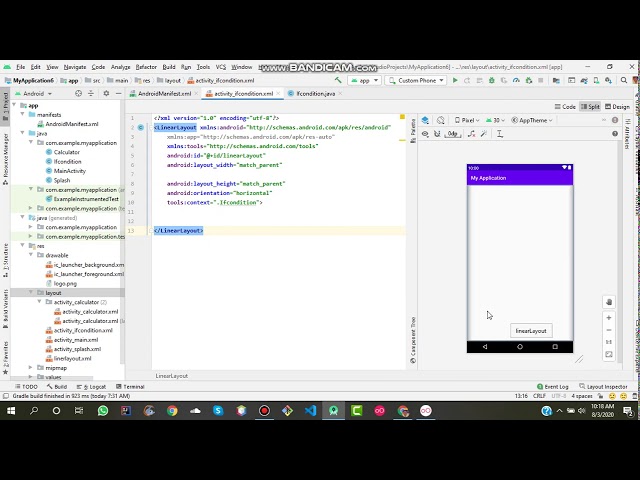Click the orientation for preview icon

440,120
